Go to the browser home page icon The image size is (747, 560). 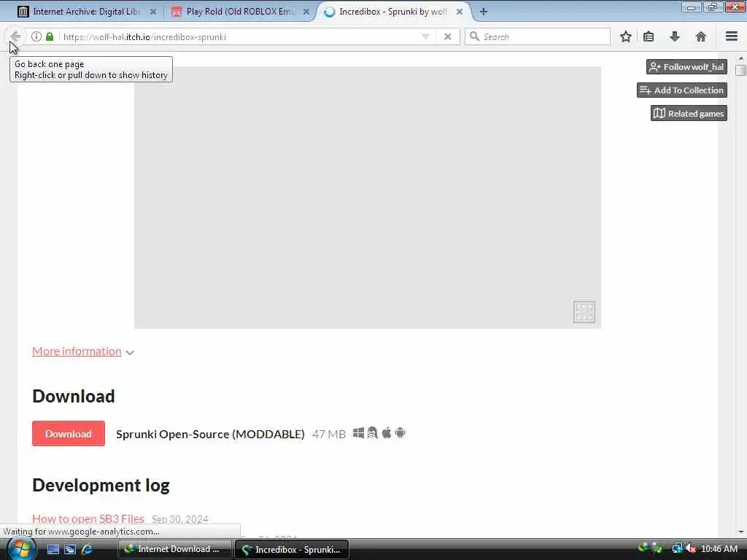(701, 36)
